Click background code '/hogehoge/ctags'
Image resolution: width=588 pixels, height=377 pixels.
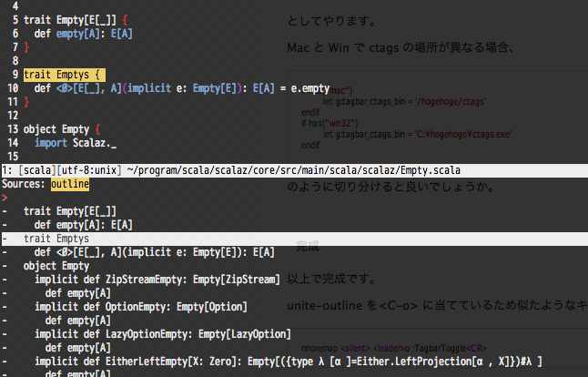click(451, 101)
